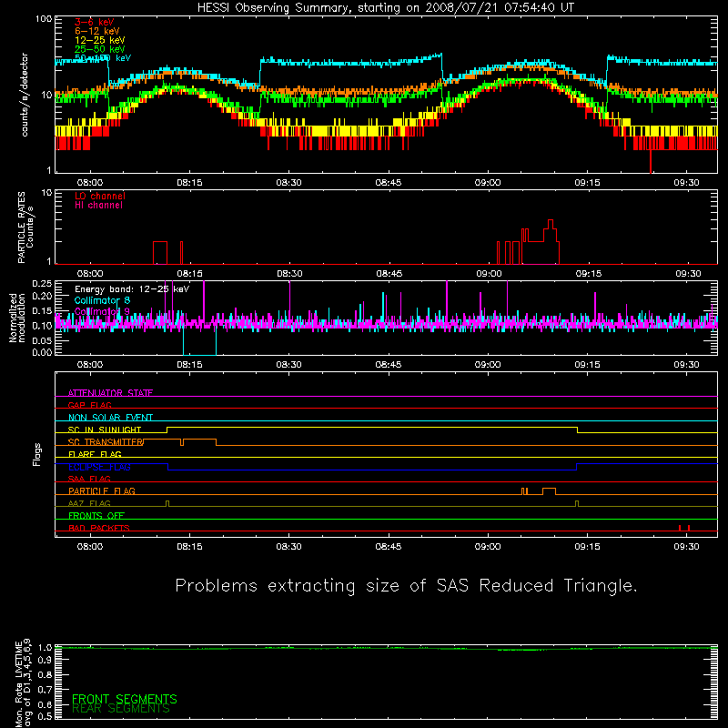Click the wide PARTICLE FLAG pulse near 09:09
Viewport: 728px width, 728px height.
(x=550, y=491)
